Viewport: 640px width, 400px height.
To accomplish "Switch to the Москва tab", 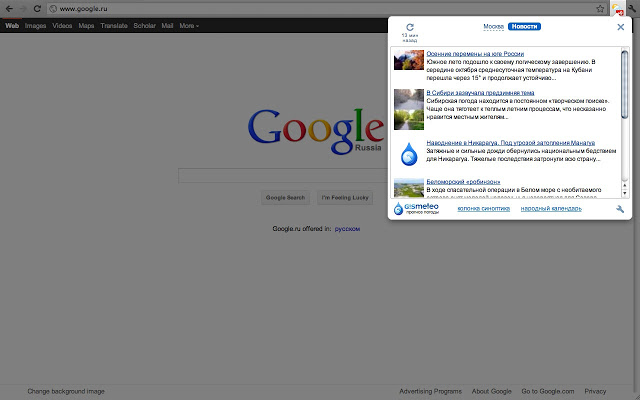I will coord(493,26).
